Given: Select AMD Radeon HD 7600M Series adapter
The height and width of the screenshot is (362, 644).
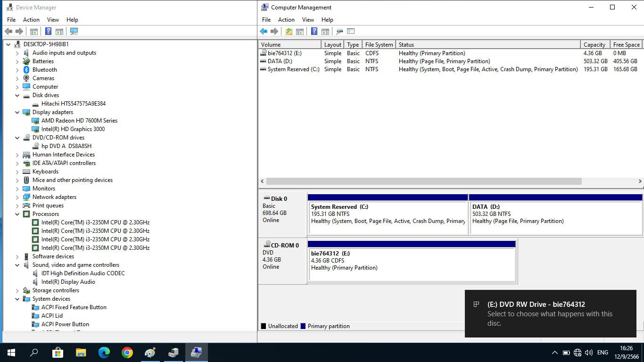Looking at the screenshot, I should [x=79, y=121].
